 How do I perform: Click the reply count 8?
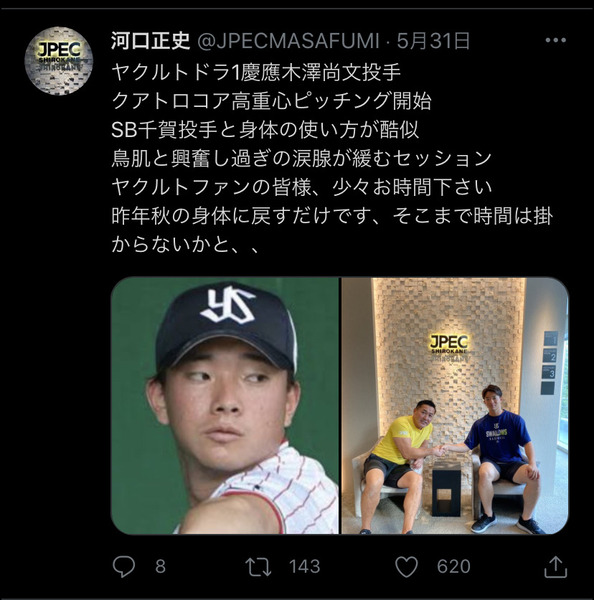pyautogui.click(x=160, y=567)
